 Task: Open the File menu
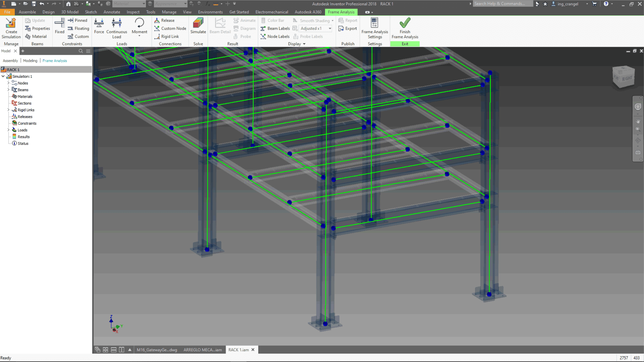[x=7, y=12]
